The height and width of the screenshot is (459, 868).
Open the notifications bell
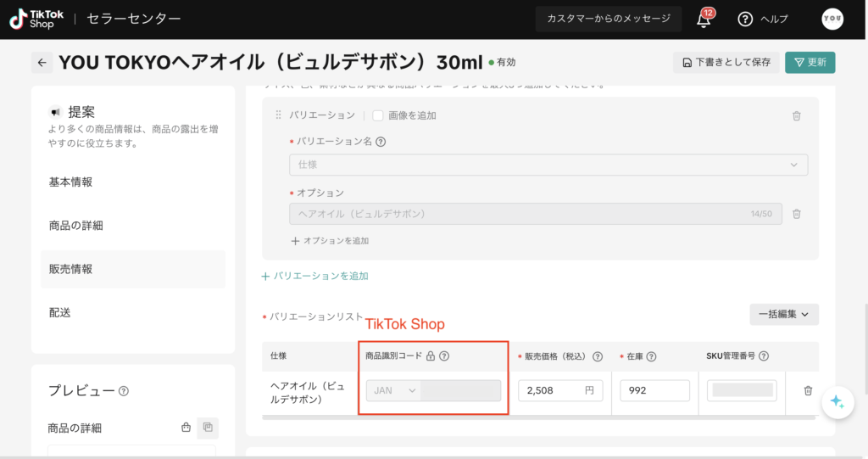pyautogui.click(x=704, y=20)
